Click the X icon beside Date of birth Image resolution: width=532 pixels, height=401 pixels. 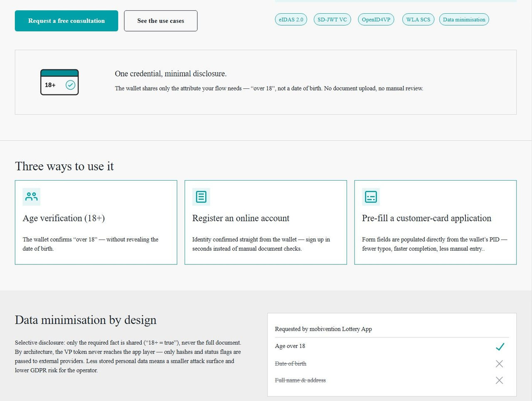[499, 364]
